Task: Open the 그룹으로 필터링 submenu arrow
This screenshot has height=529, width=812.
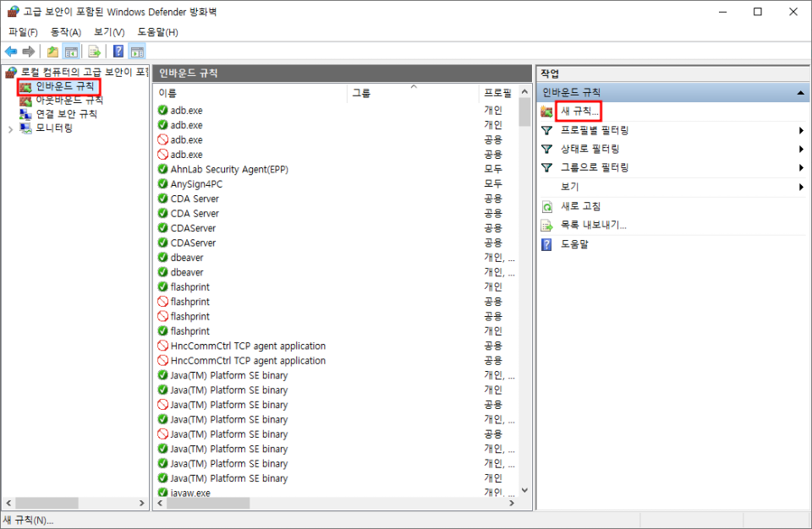Action: click(x=801, y=167)
